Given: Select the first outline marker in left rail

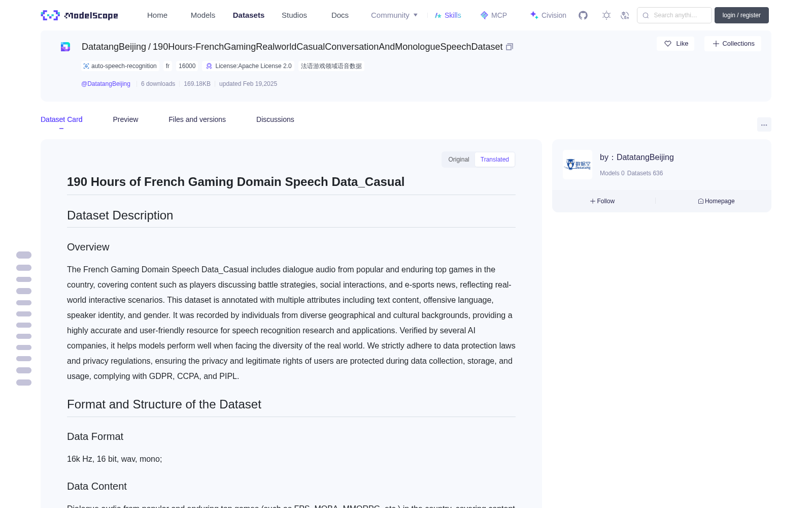Looking at the screenshot, I should click(x=24, y=255).
